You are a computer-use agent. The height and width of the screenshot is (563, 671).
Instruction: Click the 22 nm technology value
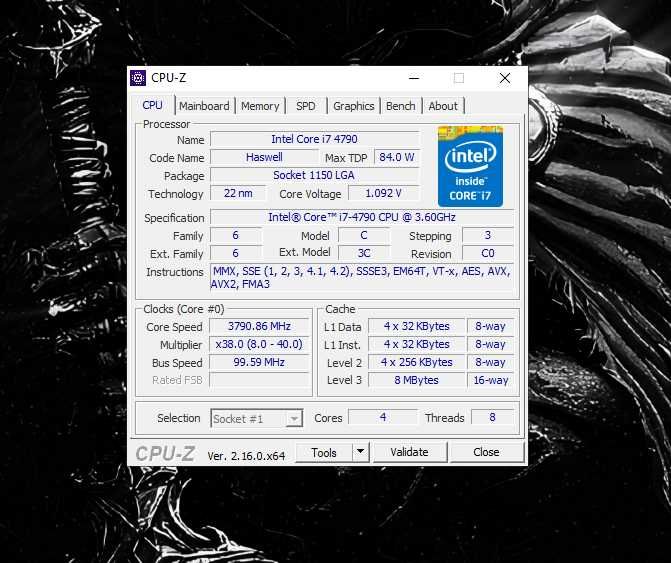(238, 193)
